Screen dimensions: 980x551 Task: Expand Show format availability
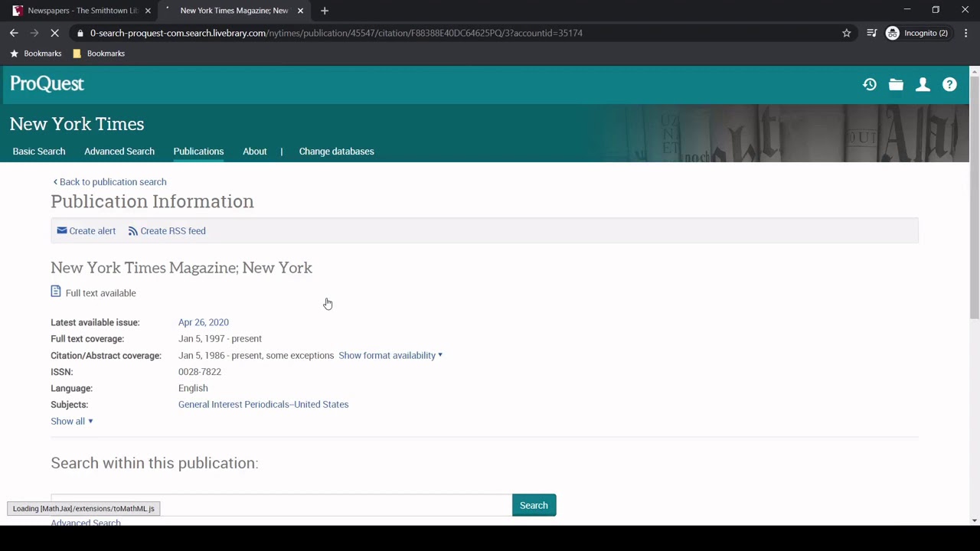(x=390, y=355)
